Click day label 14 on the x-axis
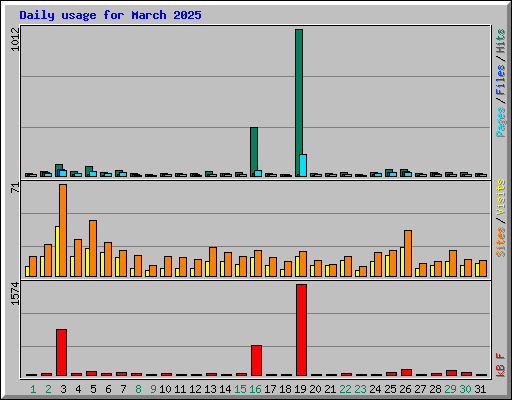 point(225,389)
